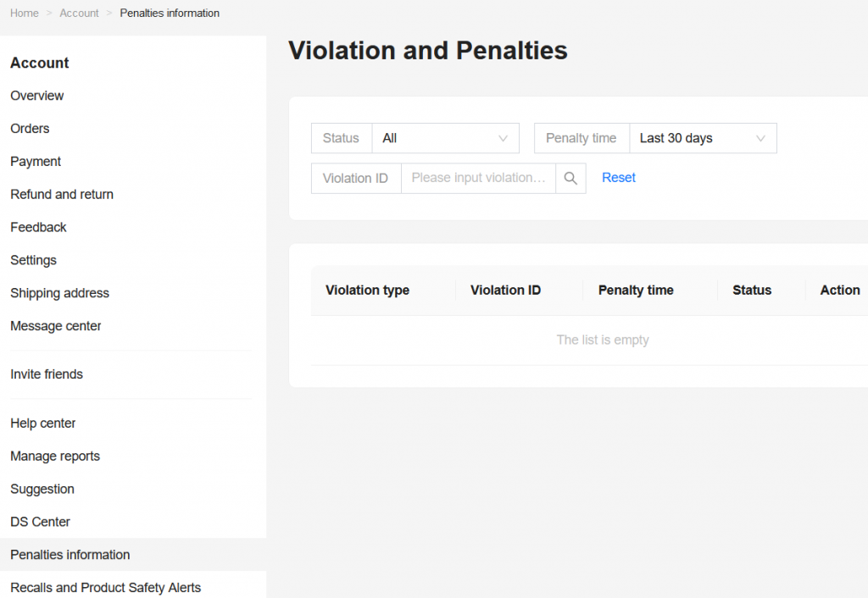Image resolution: width=868 pixels, height=598 pixels.
Task: Select Invite friends in the sidebar
Action: (x=47, y=374)
